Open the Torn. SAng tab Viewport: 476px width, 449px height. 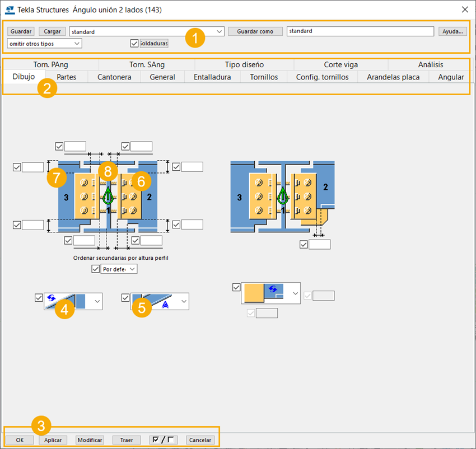coord(147,64)
